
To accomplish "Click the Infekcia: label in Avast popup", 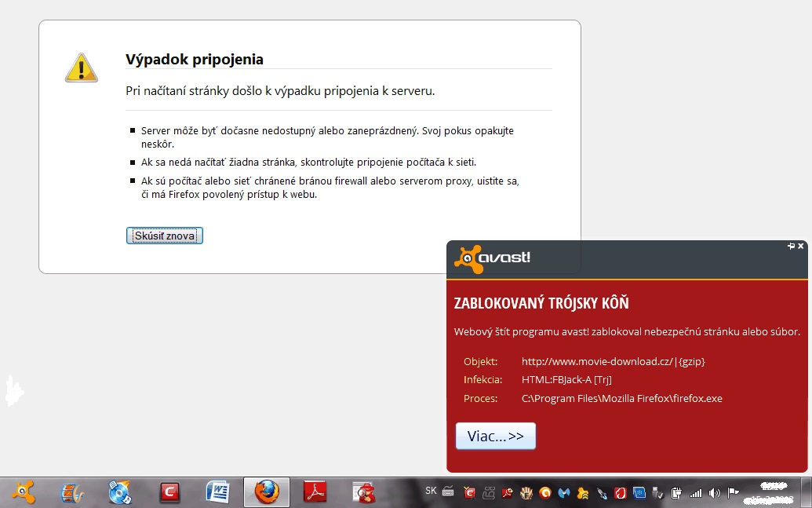I will click(483, 379).
